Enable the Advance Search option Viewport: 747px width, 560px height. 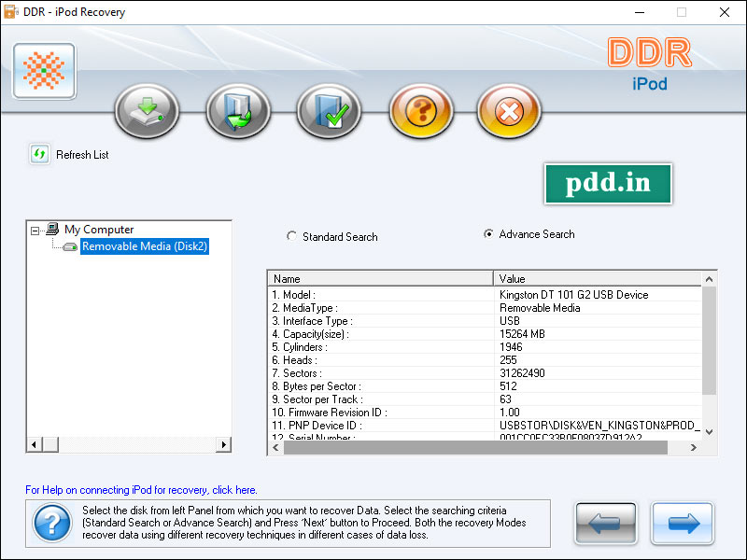(487, 234)
